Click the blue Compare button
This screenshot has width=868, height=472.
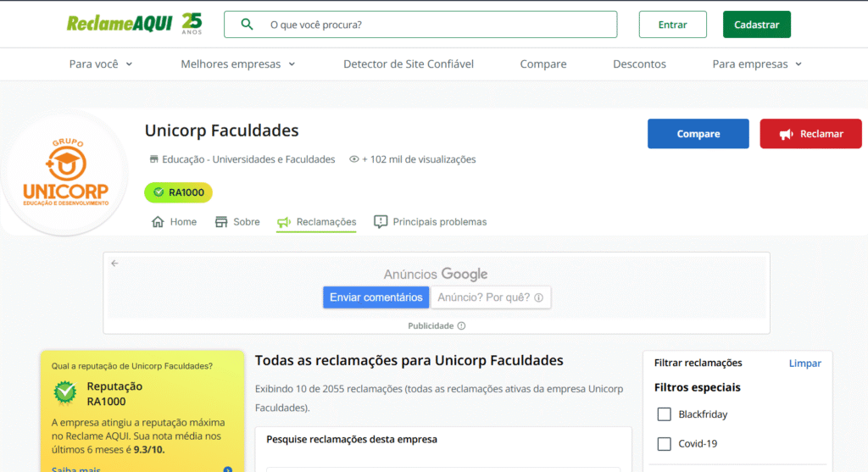coord(698,134)
